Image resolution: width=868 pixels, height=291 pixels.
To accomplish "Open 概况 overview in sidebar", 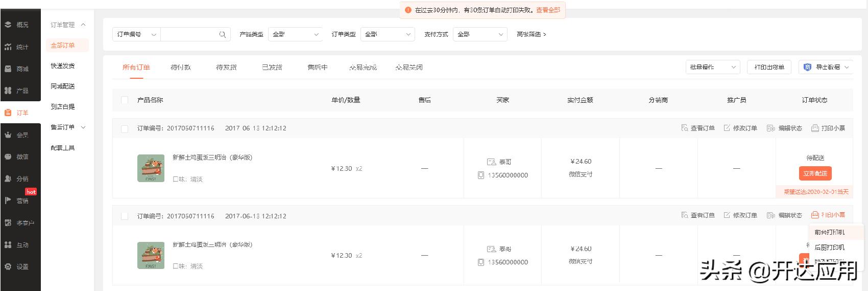I will pyautogui.click(x=17, y=25).
